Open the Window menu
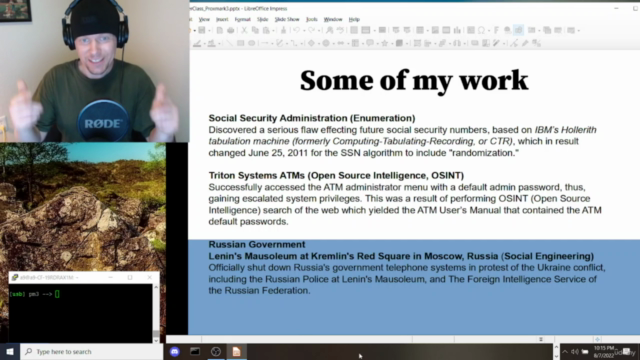Viewport: 640px width, 360px height. (x=333, y=19)
